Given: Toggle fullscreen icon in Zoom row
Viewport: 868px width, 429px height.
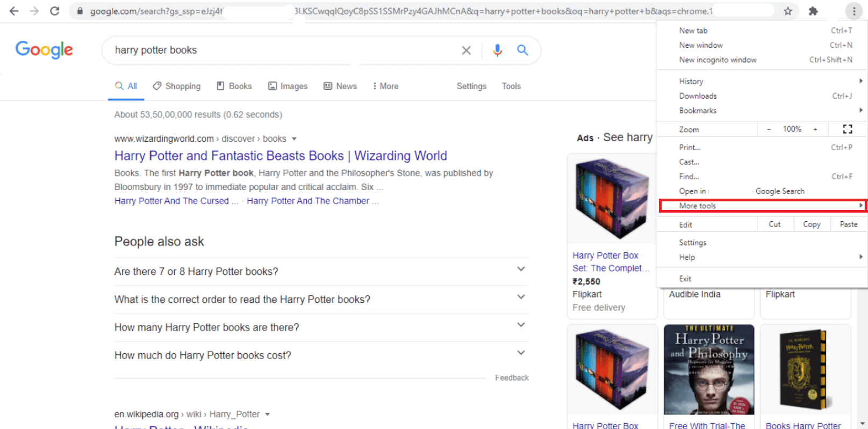Looking at the screenshot, I should (848, 129).
